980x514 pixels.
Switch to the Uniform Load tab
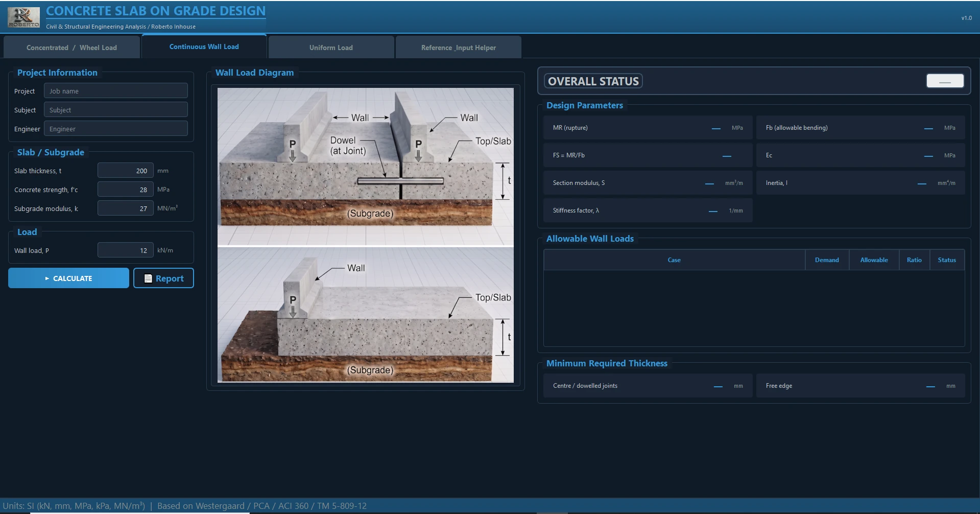(331, 48)
